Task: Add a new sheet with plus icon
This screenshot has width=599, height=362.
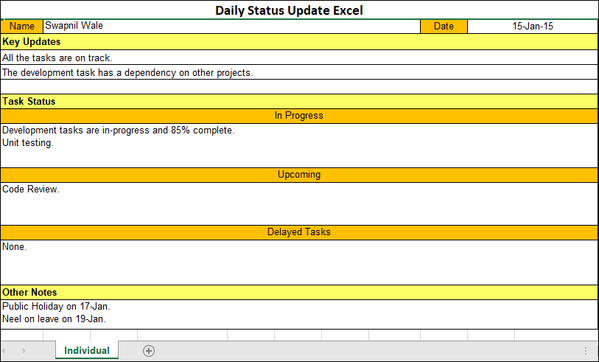Action: [x=149, y=351]
